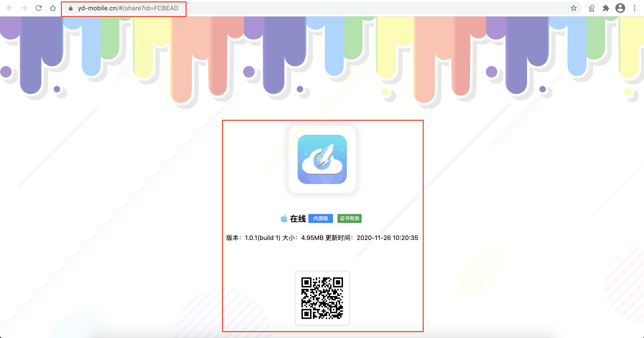The width and height of the screenshot is (644, 338).
Task: Click the browser back arrow
Action: (x=10, y=8)
